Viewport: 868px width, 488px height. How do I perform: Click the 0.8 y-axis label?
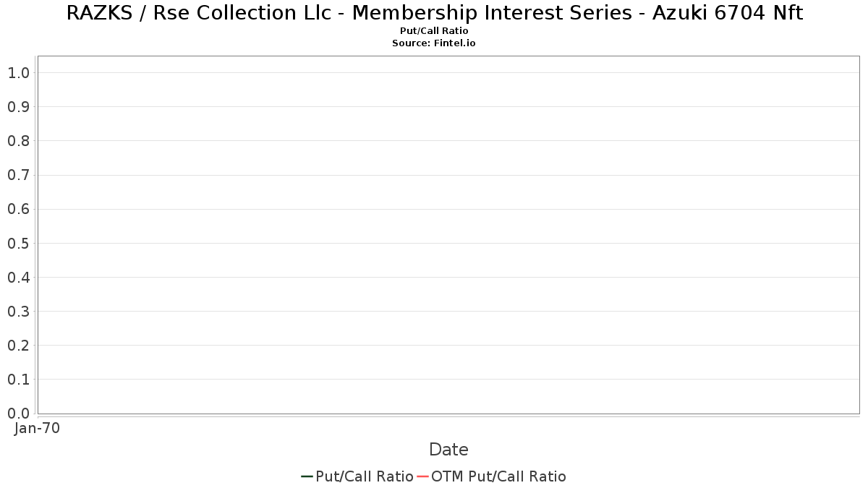pos(18,141)
